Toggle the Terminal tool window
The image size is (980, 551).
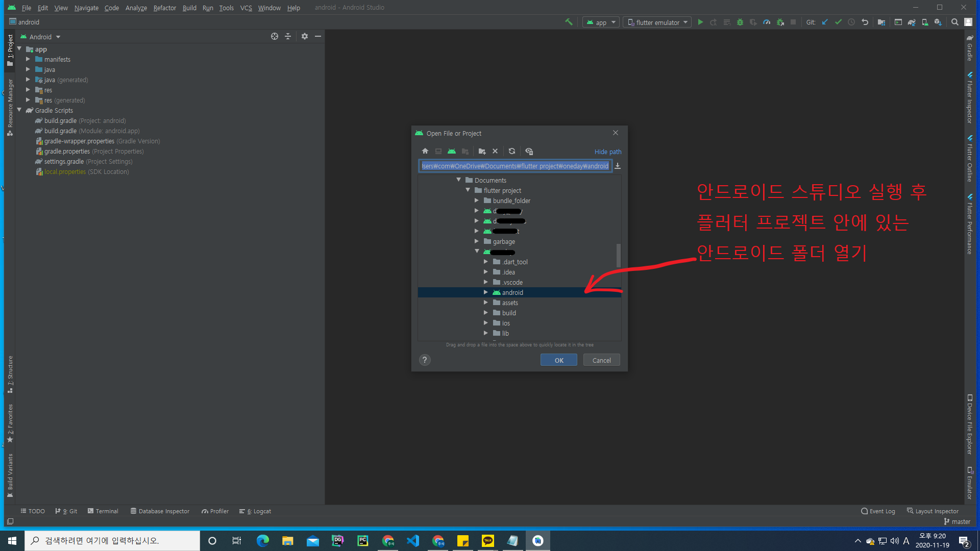coord(103,511)
